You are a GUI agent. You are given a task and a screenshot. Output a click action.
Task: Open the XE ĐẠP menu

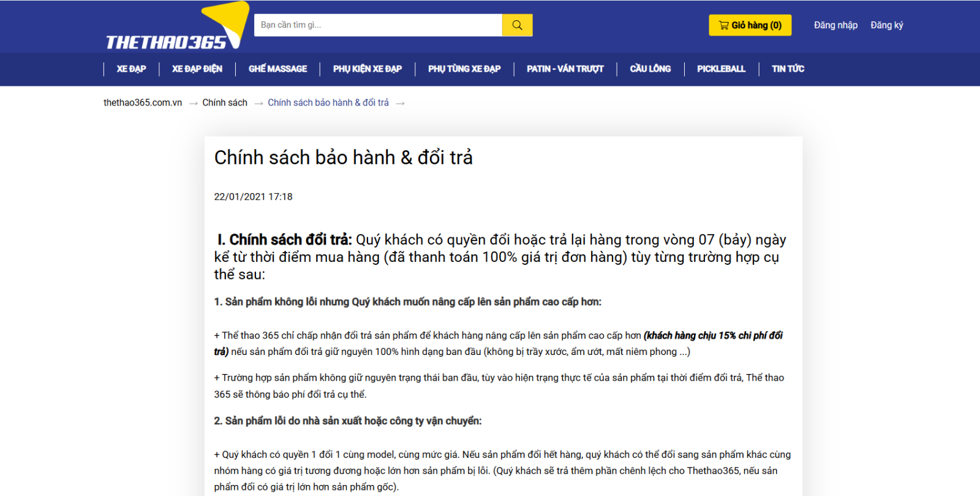point(131,69)
